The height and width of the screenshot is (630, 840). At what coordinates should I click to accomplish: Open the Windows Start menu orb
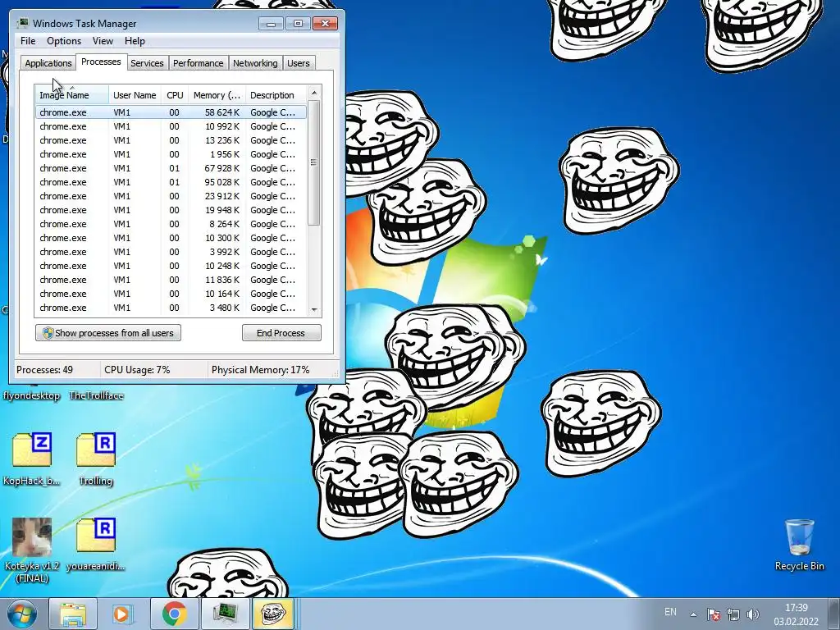(21, 614)
